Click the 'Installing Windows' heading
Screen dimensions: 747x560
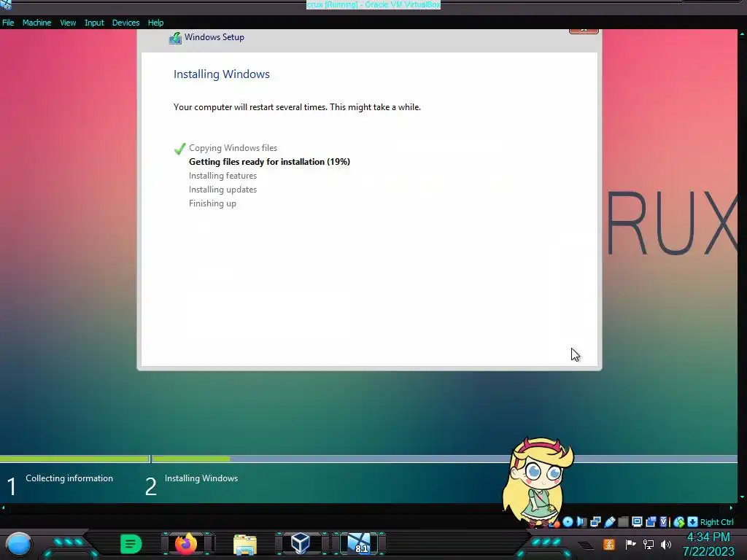222,74
